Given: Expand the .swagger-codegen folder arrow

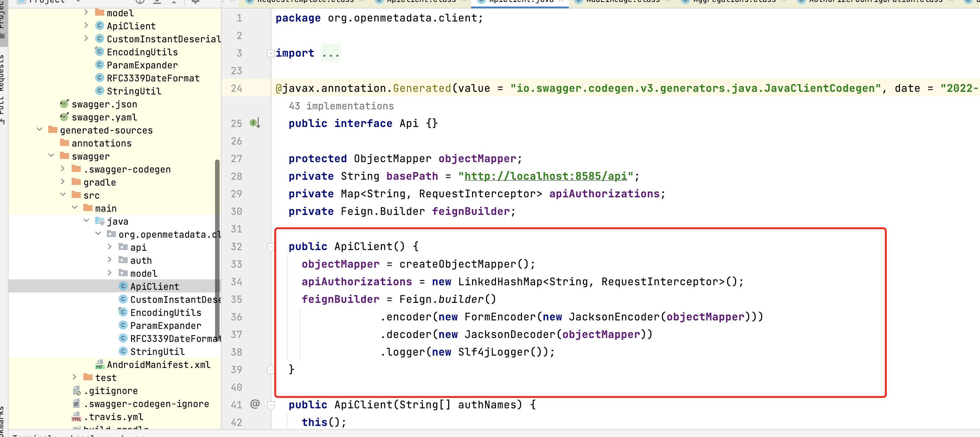Looking at the screenshot, I should point(63,168).
